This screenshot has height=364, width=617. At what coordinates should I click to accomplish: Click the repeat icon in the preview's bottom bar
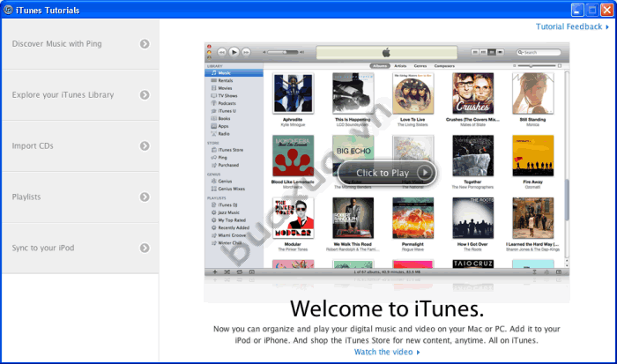240,272
